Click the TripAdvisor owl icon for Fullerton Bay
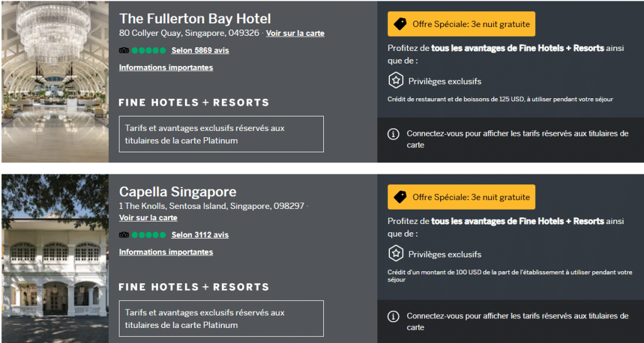The height and width of the screenshot is (343, 644). coord(124,50)
